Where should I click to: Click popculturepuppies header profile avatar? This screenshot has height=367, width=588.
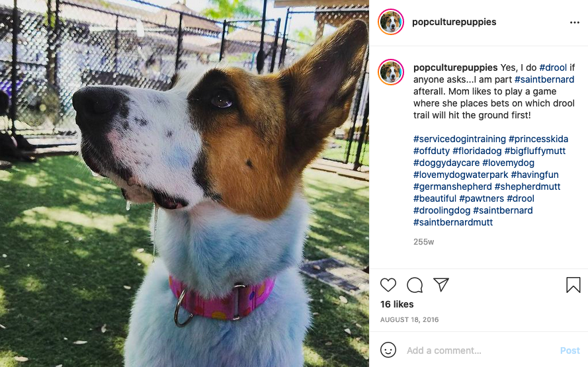point(391,22)
